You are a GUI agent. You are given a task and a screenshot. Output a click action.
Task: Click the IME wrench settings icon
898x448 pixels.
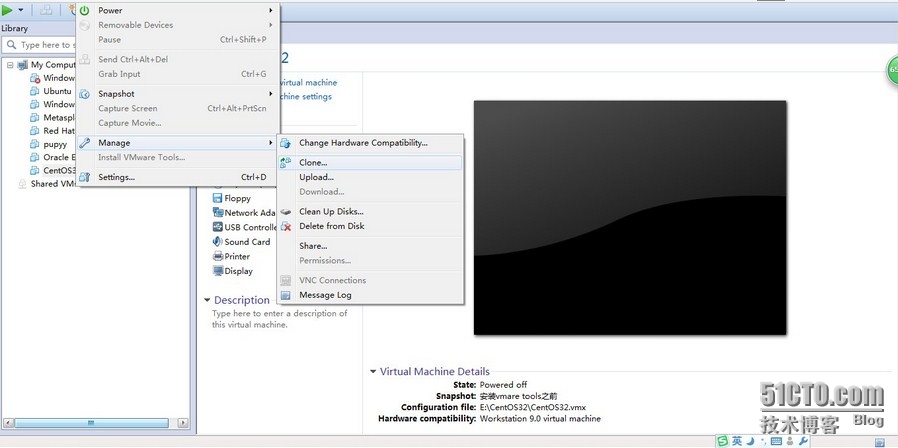pyautogui.click(x=803, y=441)
